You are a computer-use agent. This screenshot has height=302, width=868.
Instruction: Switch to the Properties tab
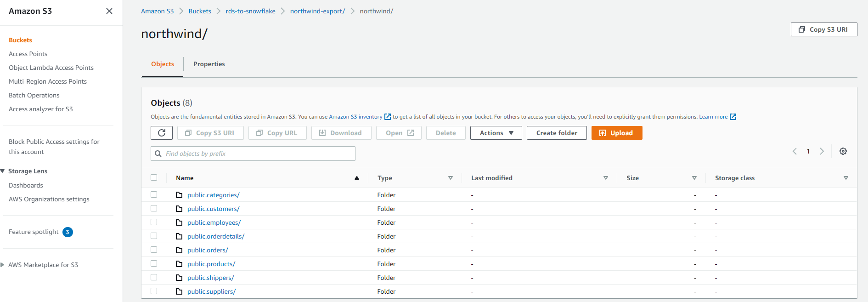coord(209,64)
